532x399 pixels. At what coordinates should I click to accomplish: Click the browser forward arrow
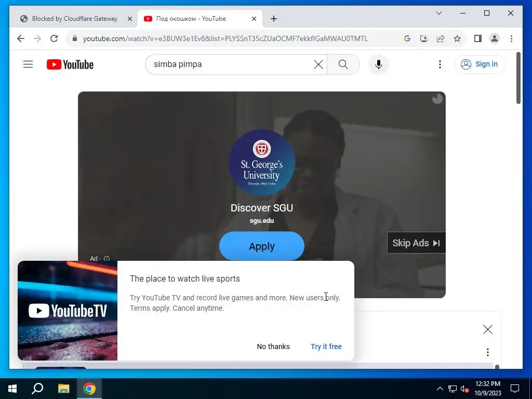37,38
